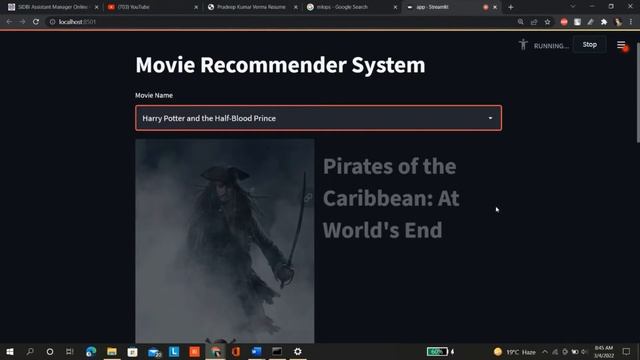Bookmark this page with the star
The height and width of the screenshot is (360, 640).
547,22
